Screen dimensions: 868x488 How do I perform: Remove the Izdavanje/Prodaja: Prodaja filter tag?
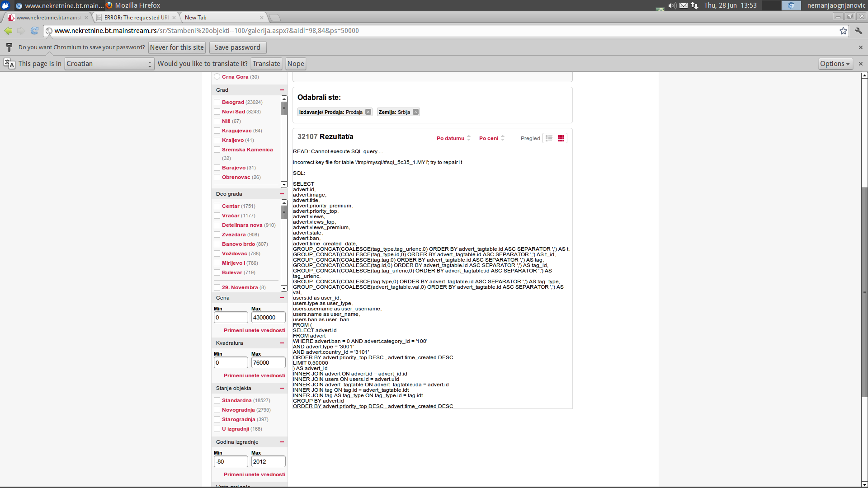point(368,112)
